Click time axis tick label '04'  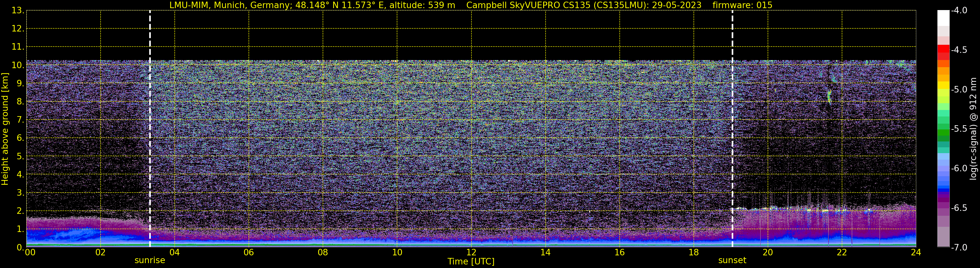coord(175,252)
